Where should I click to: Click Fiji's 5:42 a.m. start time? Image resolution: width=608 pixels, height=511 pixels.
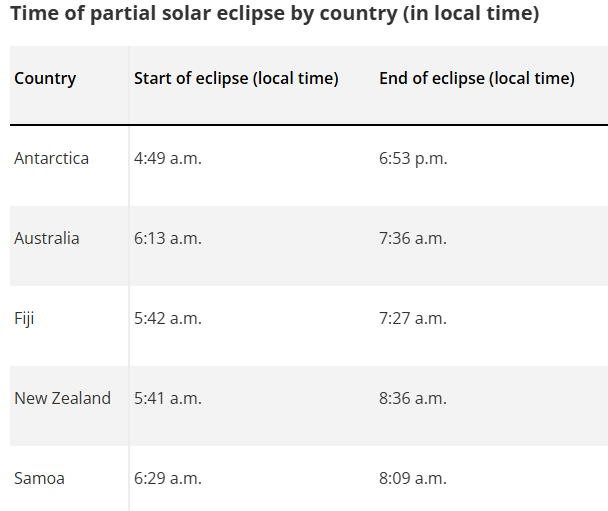[168, 318]
